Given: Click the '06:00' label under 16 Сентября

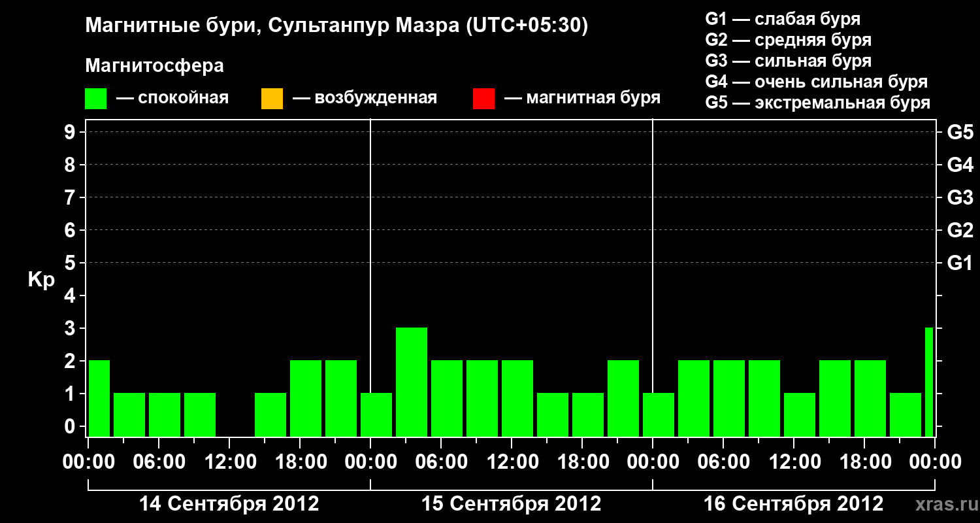Looking at the screenshot, I should (x=723, y=462).
